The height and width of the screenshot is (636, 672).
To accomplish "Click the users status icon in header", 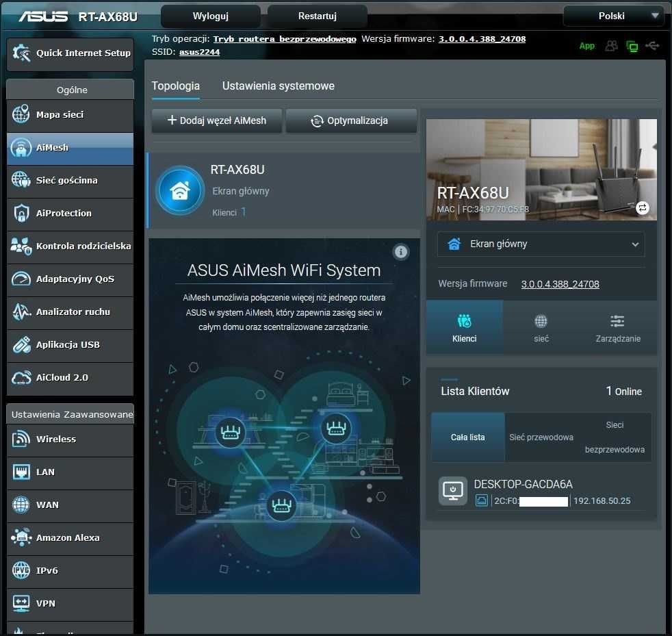I will [x=611, y=45].
